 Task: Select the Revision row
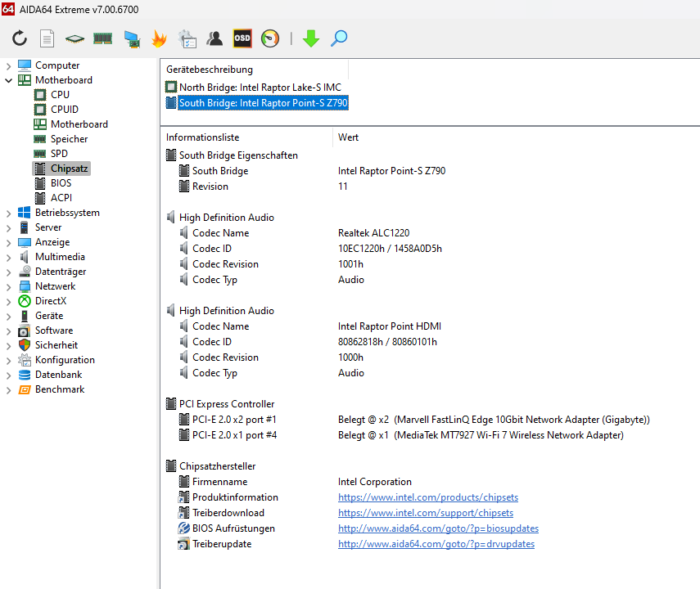pyautogui.click(x=210, y=187)
